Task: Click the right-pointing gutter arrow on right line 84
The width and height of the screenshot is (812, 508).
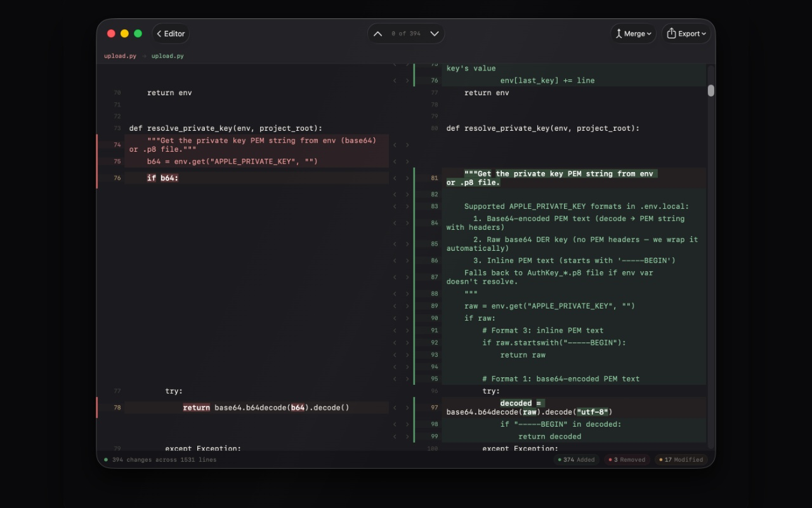Action: (407, 223)
